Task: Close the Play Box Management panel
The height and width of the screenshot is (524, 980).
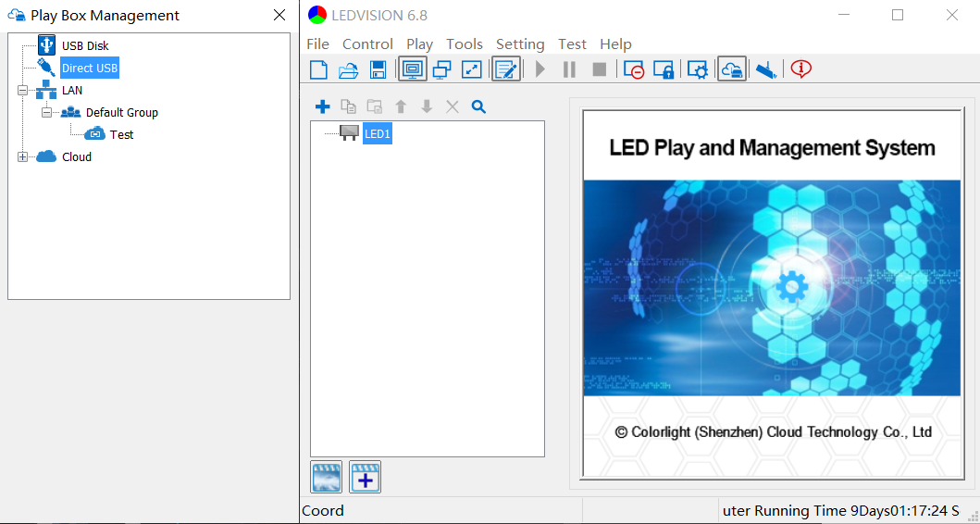Action: click(x=279, y=16)
